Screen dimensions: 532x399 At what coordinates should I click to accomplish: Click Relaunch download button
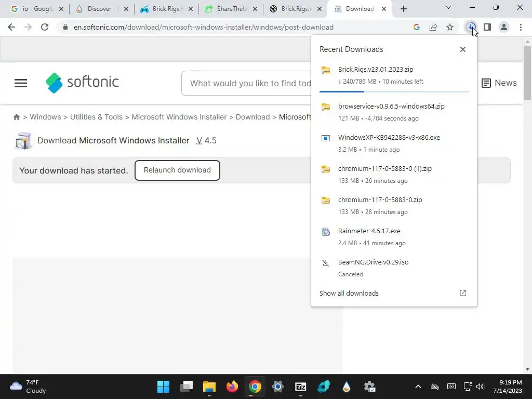(x=177, y=170)
